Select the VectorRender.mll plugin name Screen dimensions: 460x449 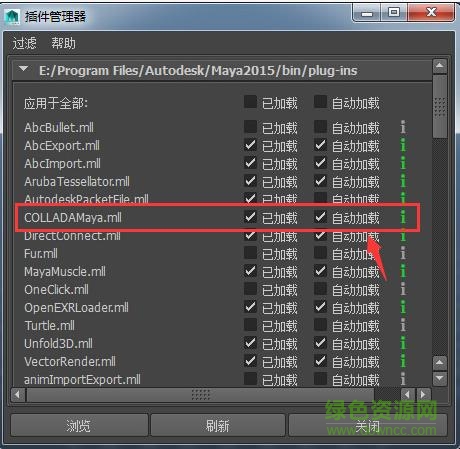70,362
